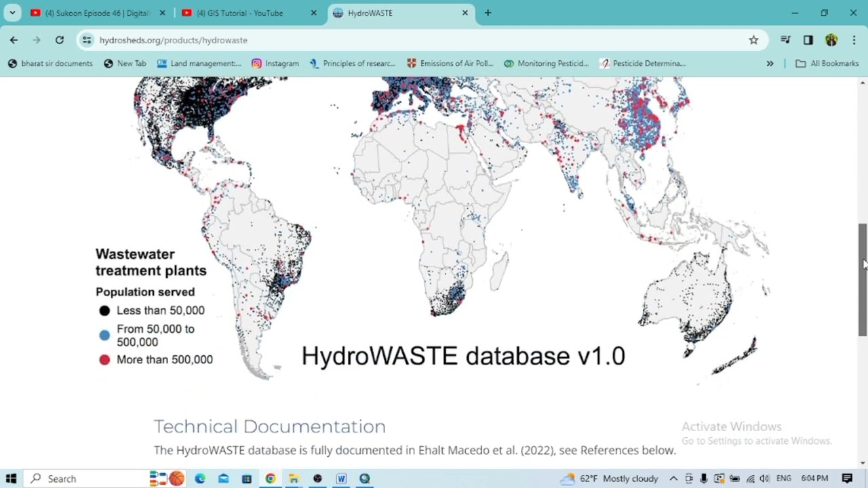Switch ENG input language
868x488 pixels.
click(783, 479)
